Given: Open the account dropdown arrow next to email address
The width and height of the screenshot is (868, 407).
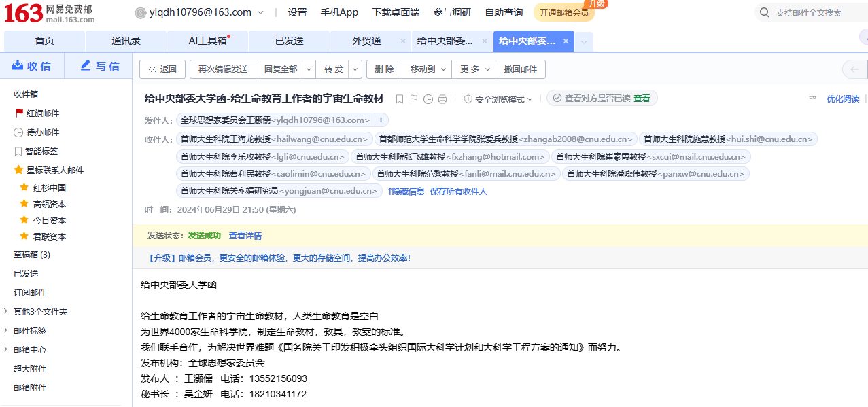Looking at the screenshot, I should 261,12.
